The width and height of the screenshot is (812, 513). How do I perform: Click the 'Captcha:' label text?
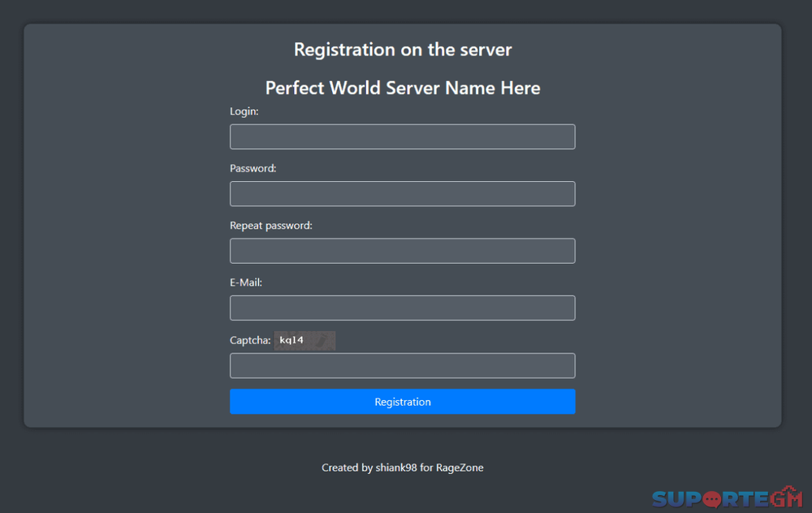(x=250, y=340)
